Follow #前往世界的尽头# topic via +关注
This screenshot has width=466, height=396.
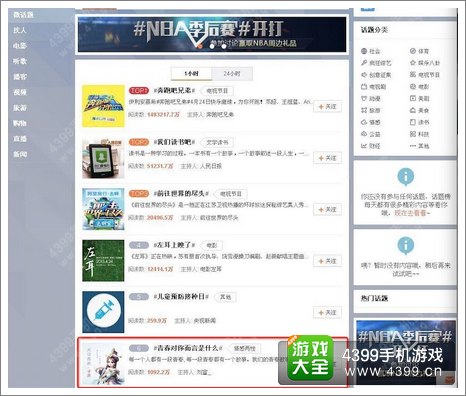point(327,210)
